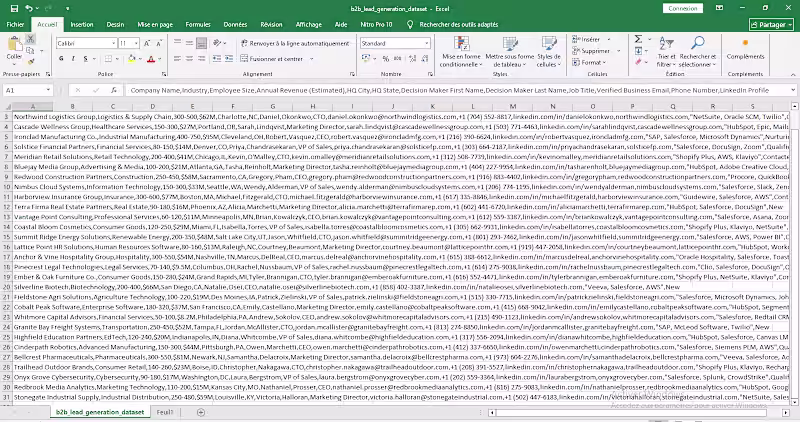Viewport: 800px width, 422px height.
Task: Switch to the Données tab
Action: (x=235, y=24)
